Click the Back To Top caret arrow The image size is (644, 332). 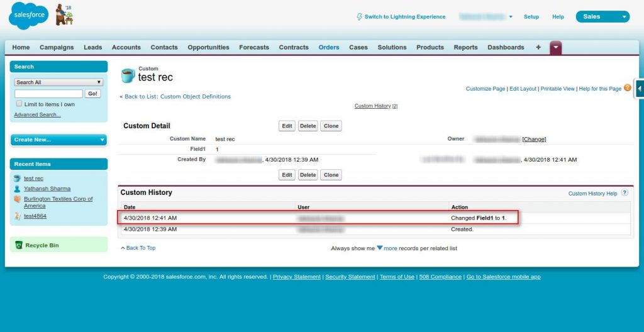click(123, 248)
